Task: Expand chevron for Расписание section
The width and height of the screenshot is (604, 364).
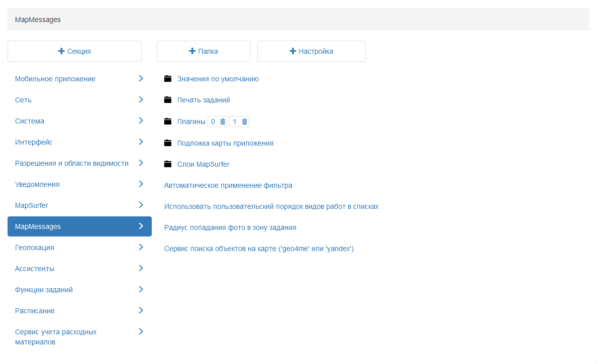Action: click(x=141, y=310)
